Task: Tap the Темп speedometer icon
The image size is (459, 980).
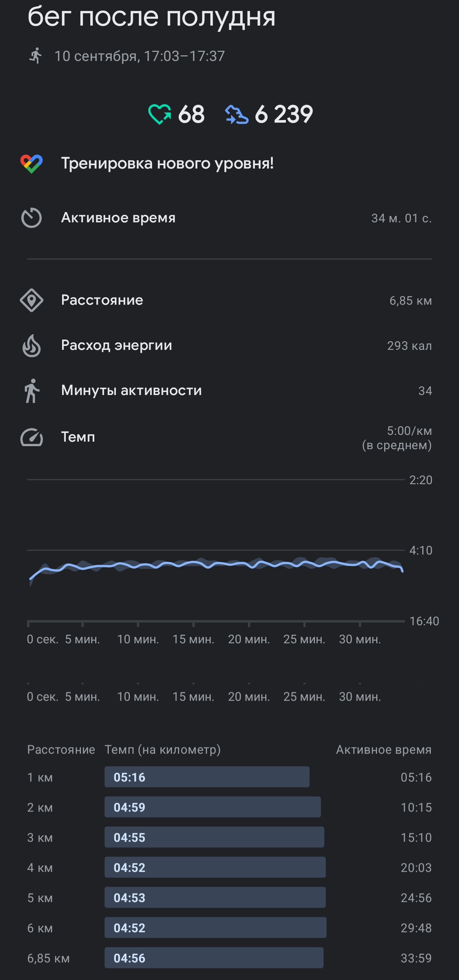Action: click(32, 437)
